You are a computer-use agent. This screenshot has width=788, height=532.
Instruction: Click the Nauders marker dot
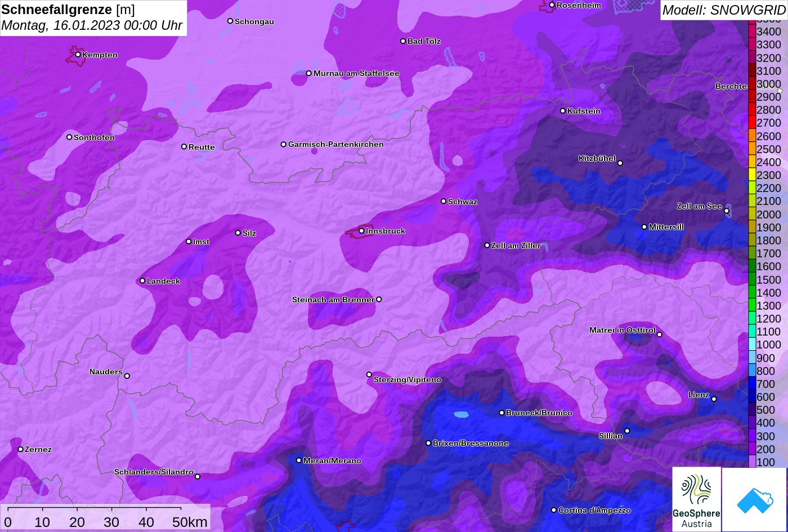(x=127, y=376)
